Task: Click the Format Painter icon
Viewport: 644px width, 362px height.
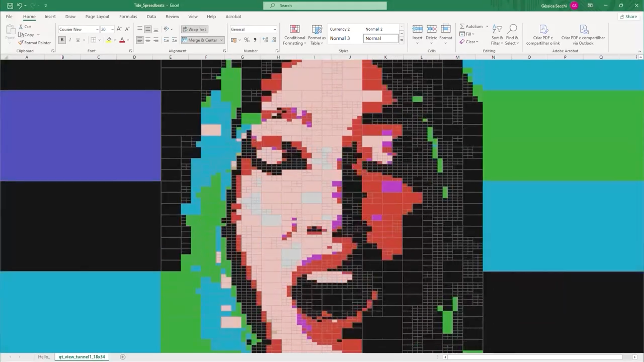Action: tap(21, 43)
